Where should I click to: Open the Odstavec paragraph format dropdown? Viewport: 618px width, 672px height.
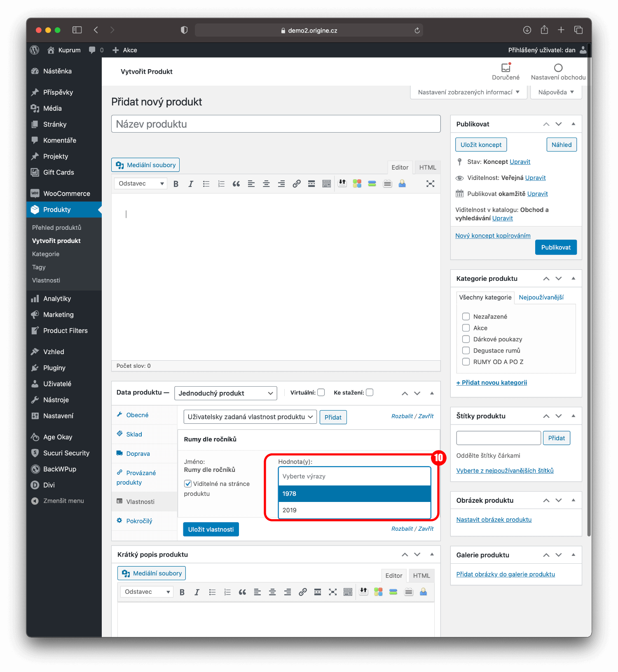click(x=140, y=184)
